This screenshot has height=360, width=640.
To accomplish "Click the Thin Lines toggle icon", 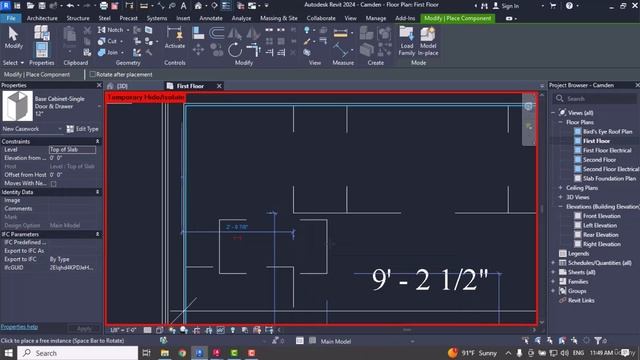I will 226,6.
